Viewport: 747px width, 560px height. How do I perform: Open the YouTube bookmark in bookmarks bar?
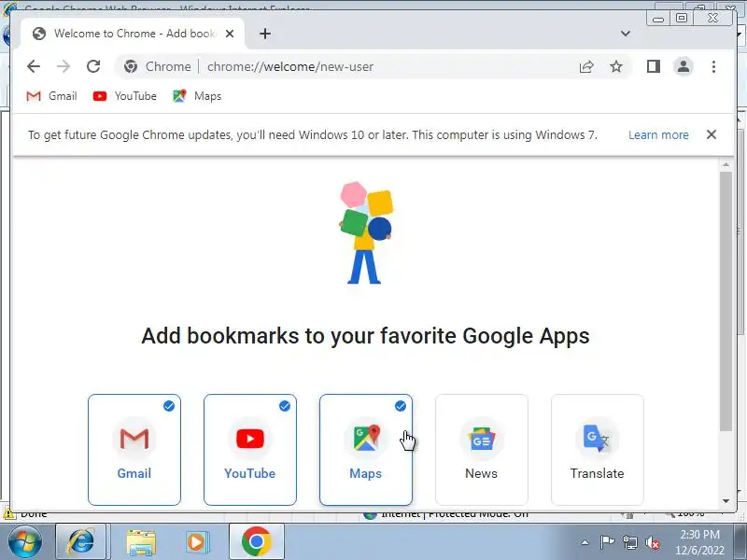tap(125, 96)
